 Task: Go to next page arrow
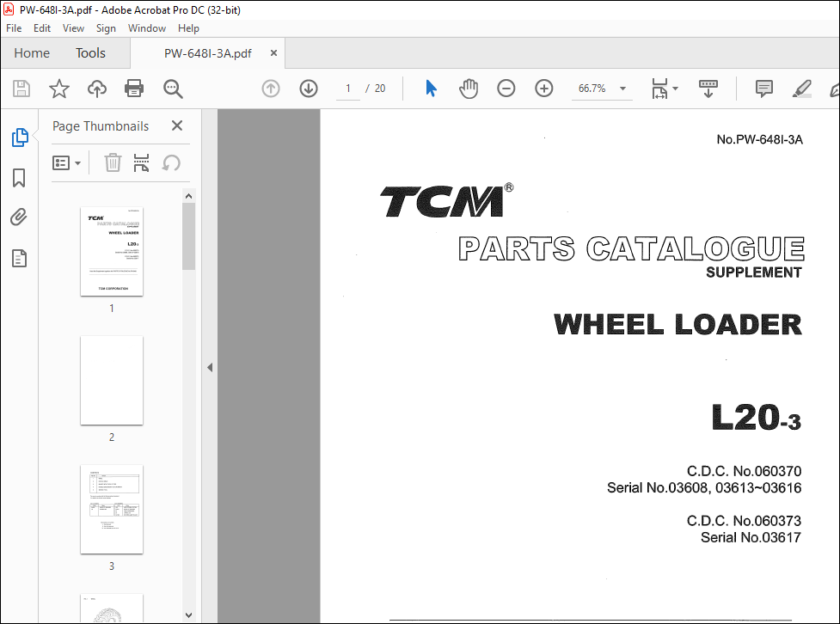click(x=309, y=89)
